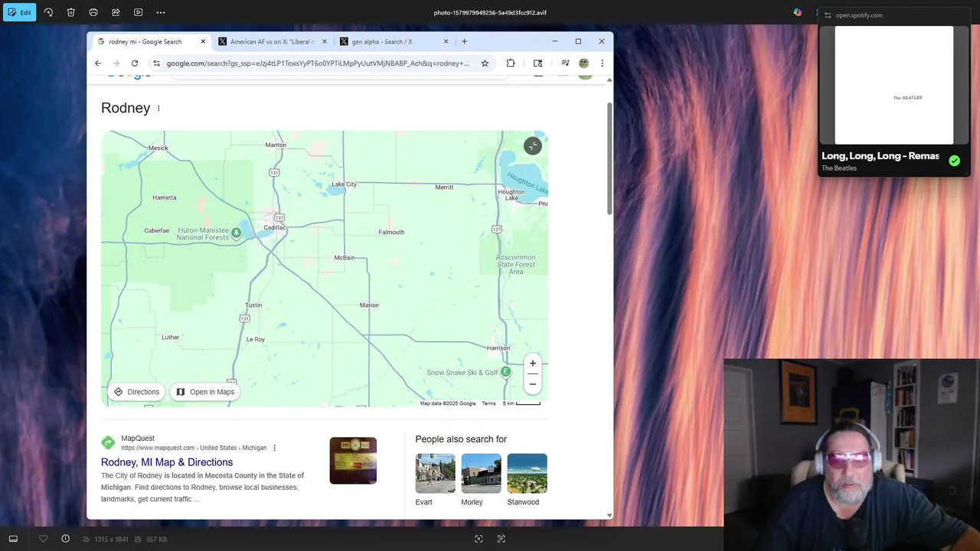Open a new Chrome tab with plus button

pyautogui.click(x=464, y=41)
